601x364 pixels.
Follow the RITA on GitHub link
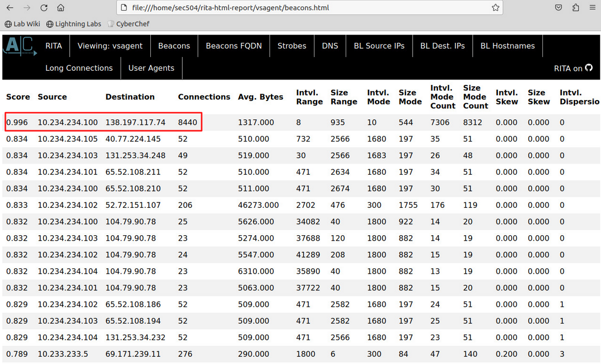573,68
